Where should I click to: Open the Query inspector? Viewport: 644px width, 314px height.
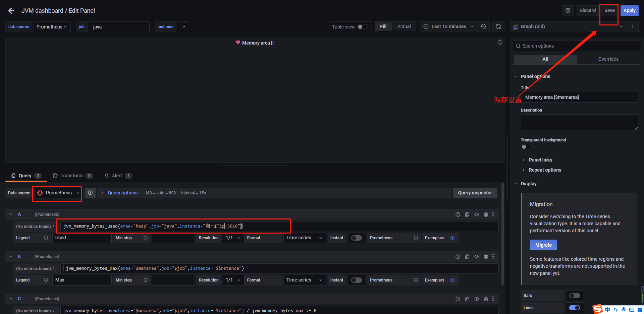(475, 193)
